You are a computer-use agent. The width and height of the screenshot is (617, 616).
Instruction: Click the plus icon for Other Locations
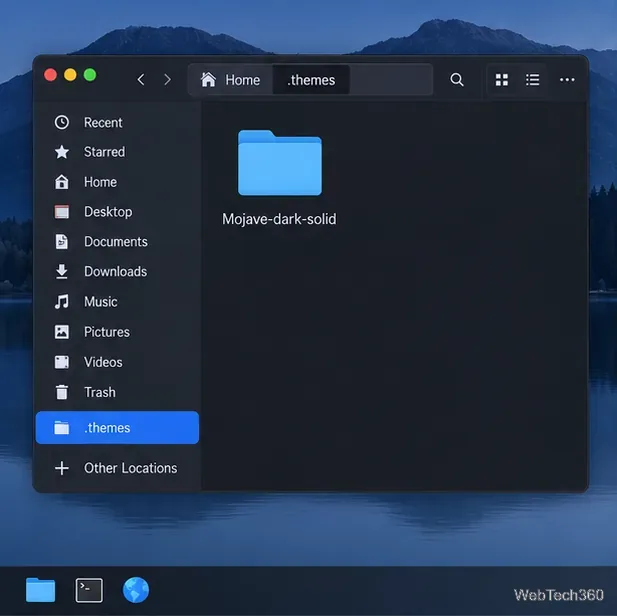point(62,468)
